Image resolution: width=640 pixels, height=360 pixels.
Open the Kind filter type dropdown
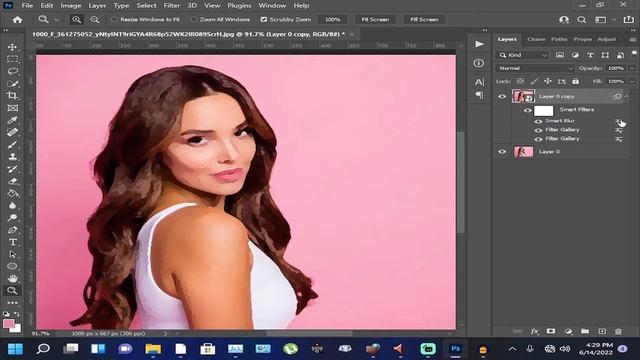pyautogui.click(x=523, y=55)
